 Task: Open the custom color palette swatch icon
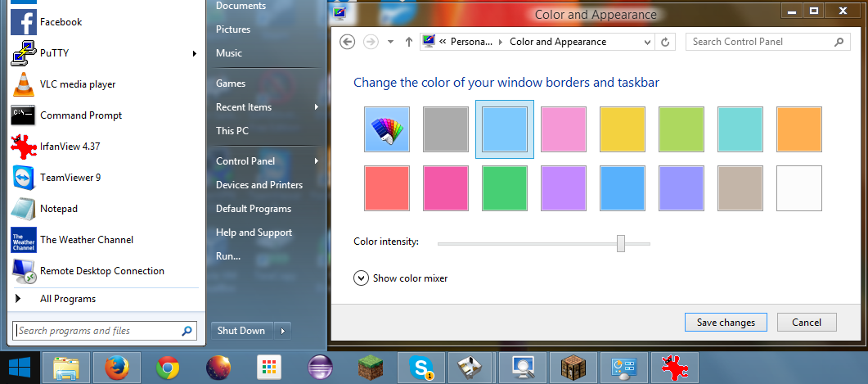pos(387,129)
